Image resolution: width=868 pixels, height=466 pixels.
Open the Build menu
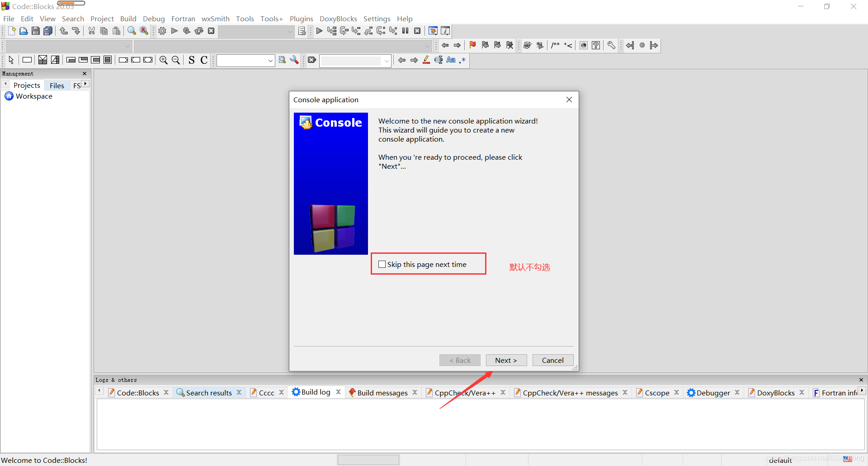click(128, 19)
